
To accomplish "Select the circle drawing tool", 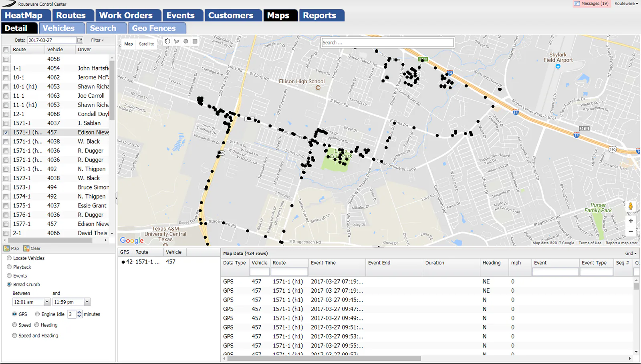I will tap(186, 41).
